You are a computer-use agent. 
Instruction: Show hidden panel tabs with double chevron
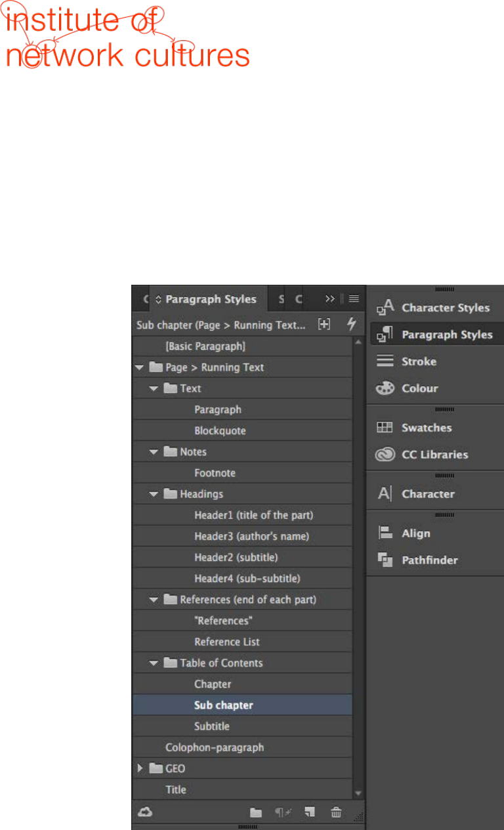coord(330,299)
